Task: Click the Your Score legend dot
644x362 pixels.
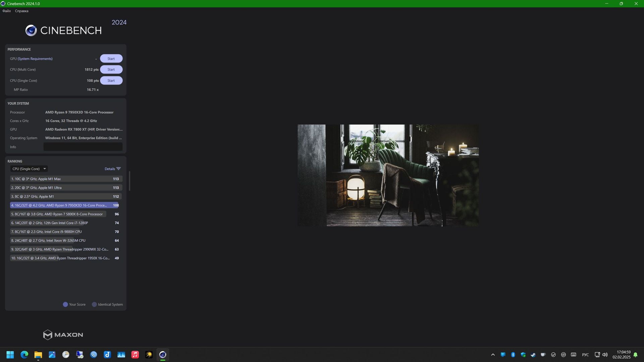Action: point(65,305)
